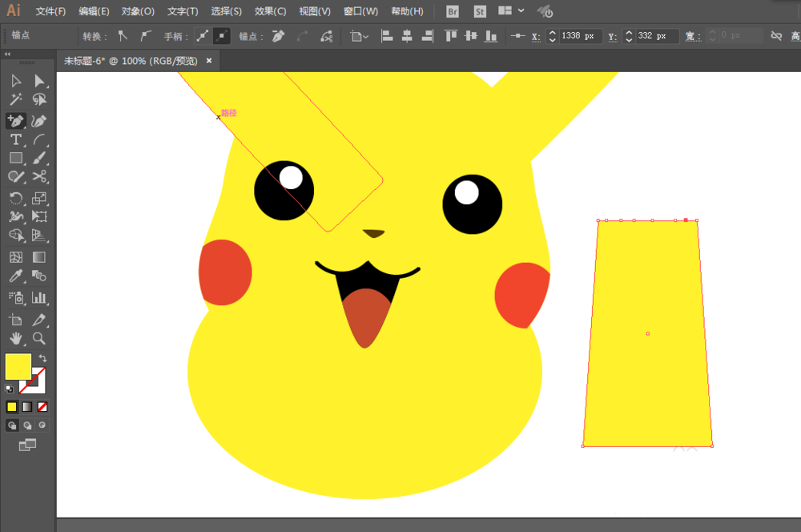Select the Paintbrush tool
Image resolution: width=801 pixels, height=532 pixels.
tap(39, 158)
